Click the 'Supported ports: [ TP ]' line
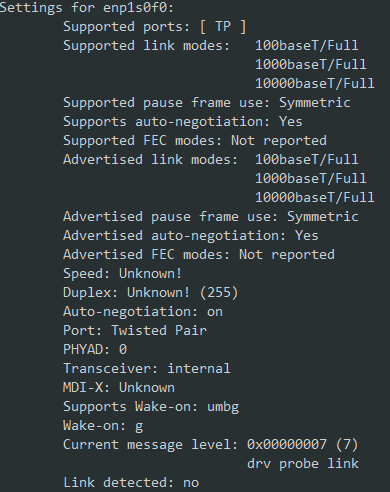This screenshot has width=390, height=492. tap(155, 27)
